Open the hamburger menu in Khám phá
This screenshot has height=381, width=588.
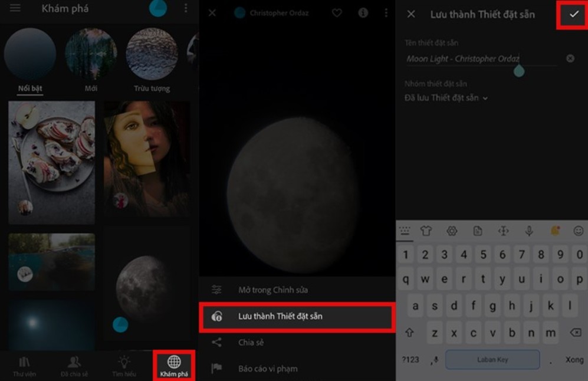[15, 8]
